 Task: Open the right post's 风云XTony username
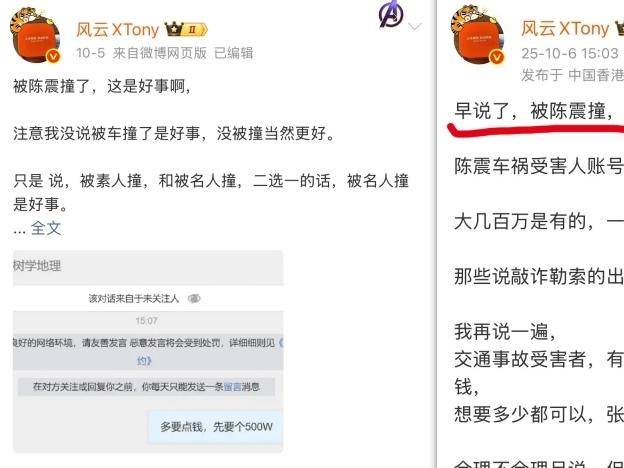pos(565,29)
